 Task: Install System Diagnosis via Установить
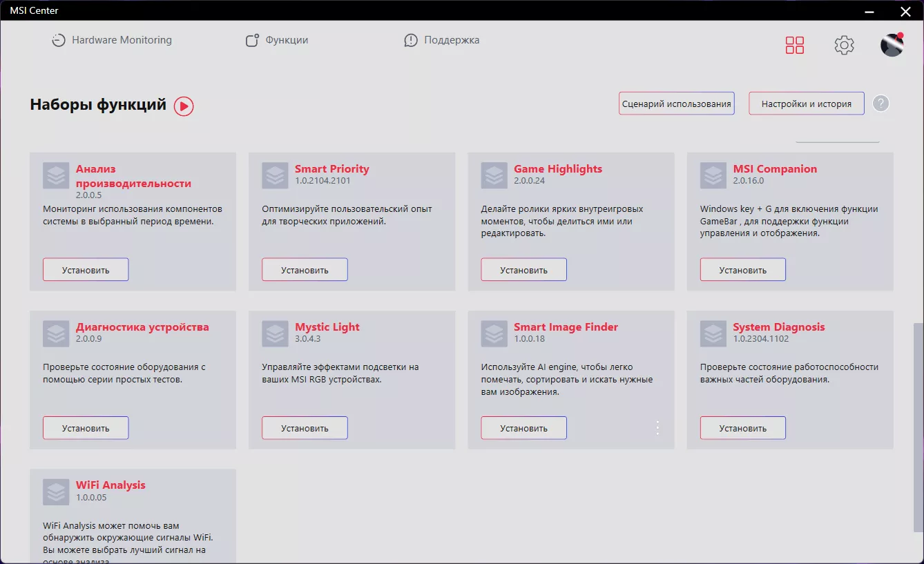743,428
